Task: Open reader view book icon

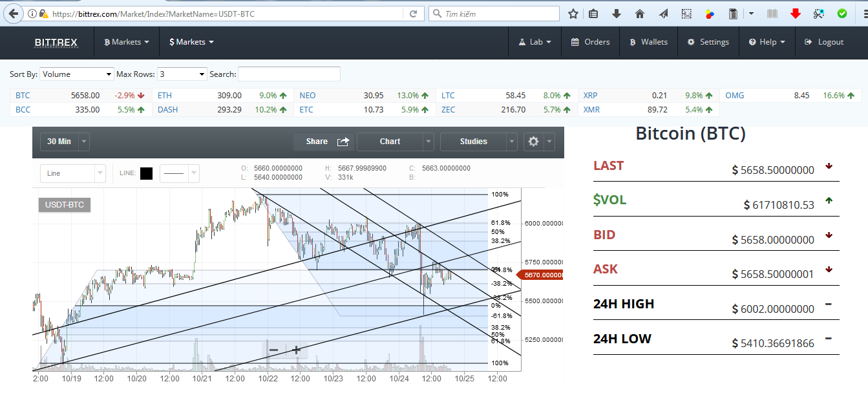Action: (772, 14)
